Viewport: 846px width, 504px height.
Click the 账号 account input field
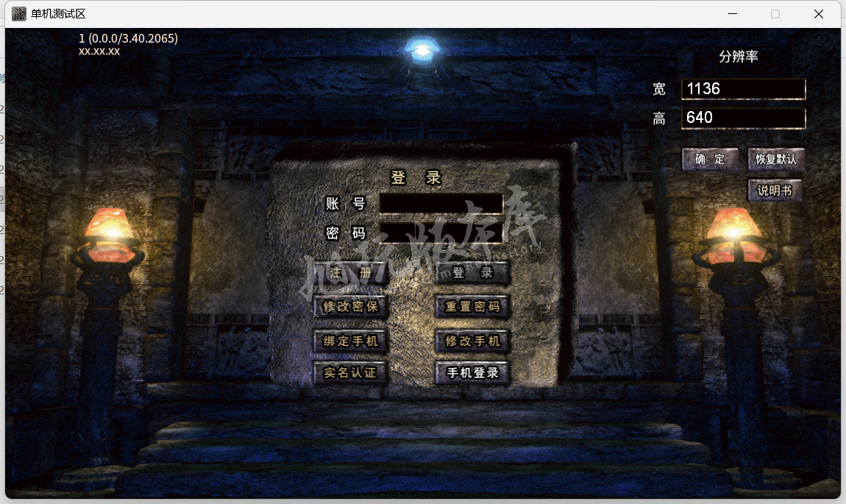point(441,203)
